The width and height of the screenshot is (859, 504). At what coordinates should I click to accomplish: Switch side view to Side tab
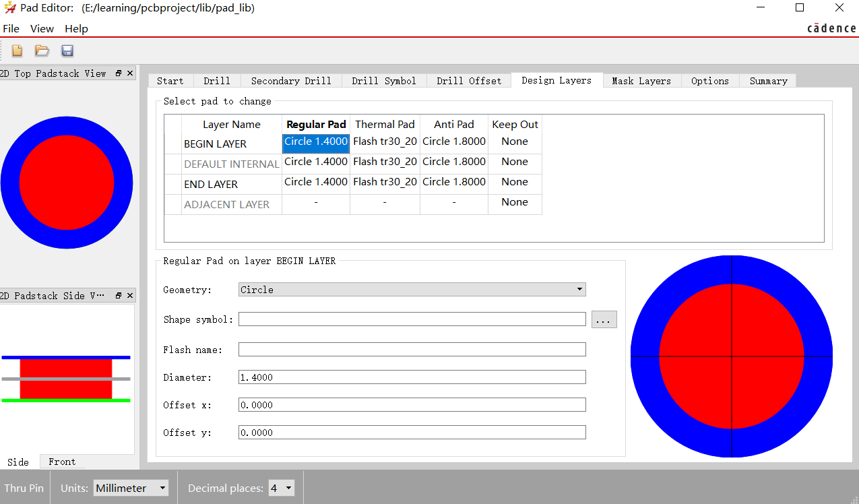click(x=18, y=462)
